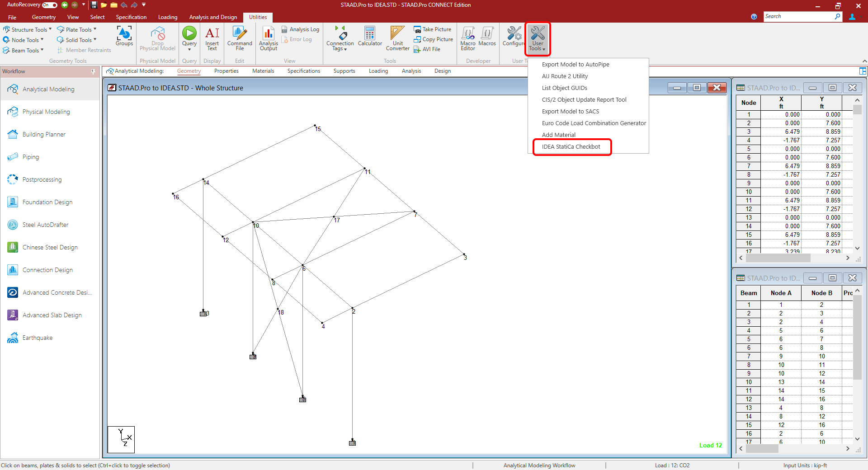The width and height of the screenshot is (868, 470).
Task: Click inside the Search box
Action: [800, 16]
